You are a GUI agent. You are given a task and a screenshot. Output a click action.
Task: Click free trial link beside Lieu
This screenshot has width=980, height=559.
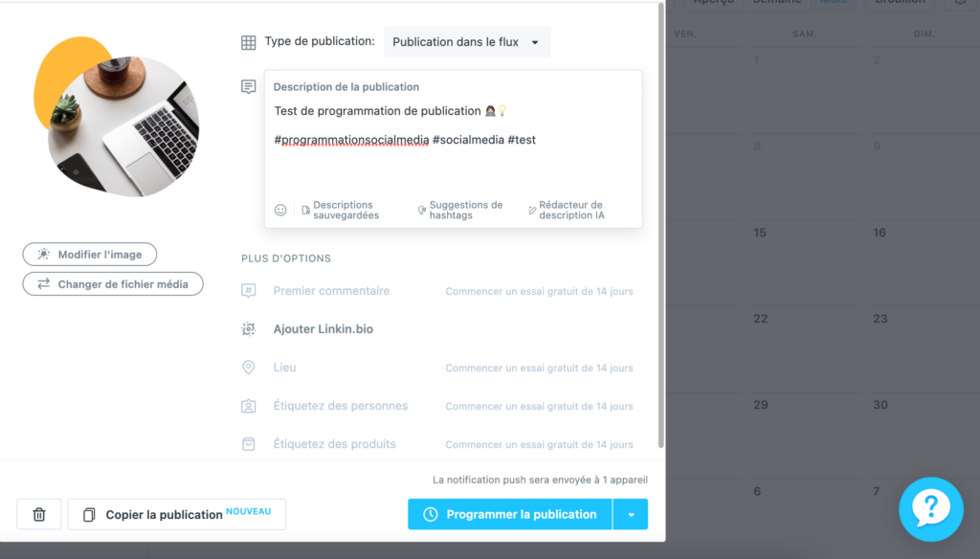(539, 368)
